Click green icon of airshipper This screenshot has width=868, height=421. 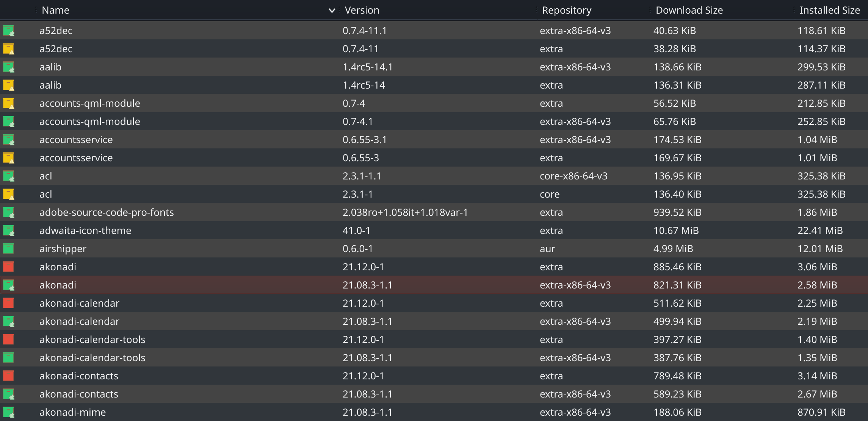click(x=8, y=249)
